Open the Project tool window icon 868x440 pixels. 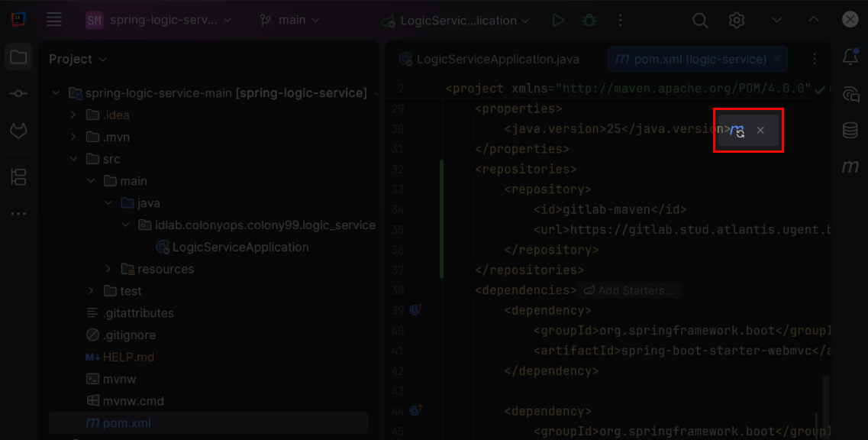18,57
